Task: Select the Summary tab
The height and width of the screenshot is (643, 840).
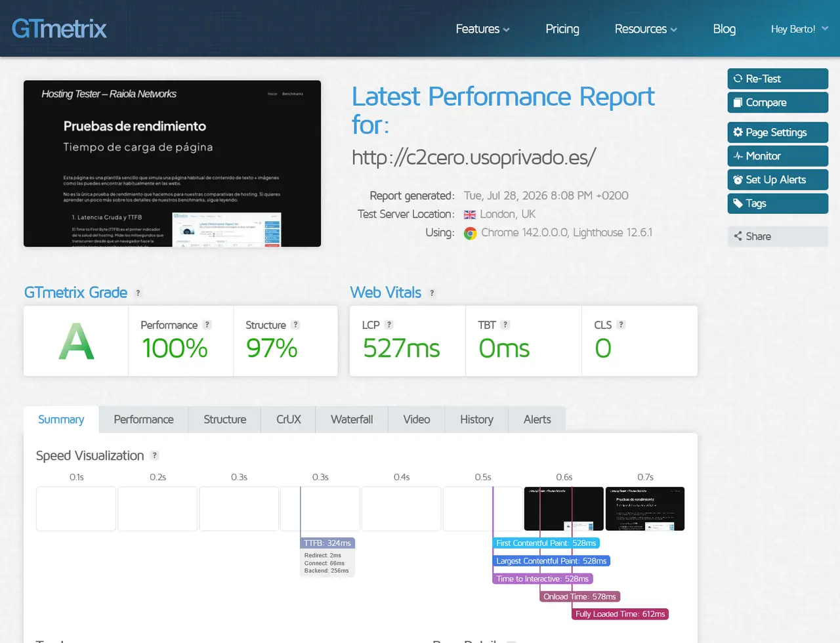Action: (x=61, y=419)
